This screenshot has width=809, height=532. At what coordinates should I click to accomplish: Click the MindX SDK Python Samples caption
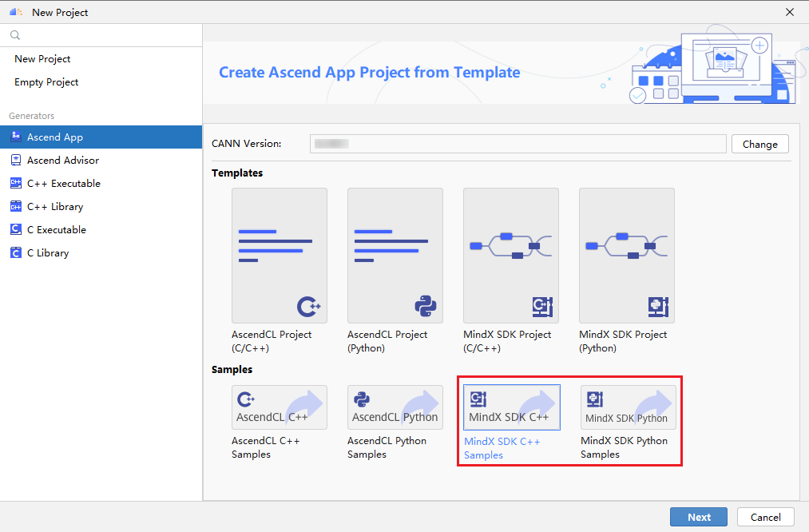pyautogui.click(x=624, y=447)
